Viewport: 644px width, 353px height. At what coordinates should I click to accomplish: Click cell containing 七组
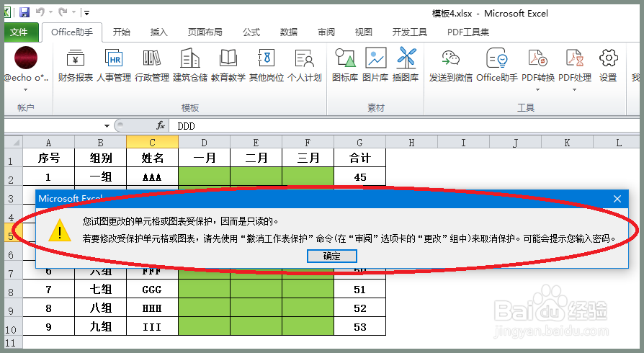coord(101,290)
